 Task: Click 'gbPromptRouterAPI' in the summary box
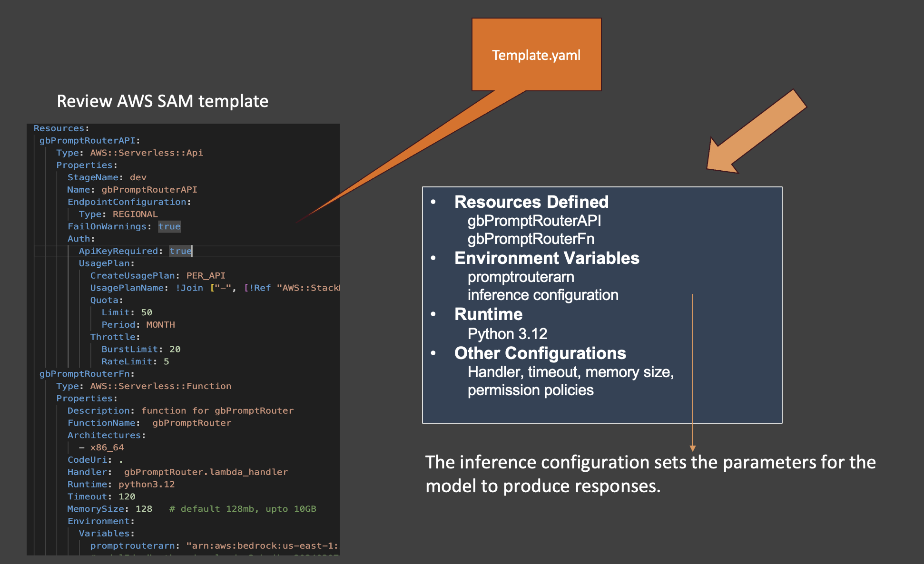[534, 221]
